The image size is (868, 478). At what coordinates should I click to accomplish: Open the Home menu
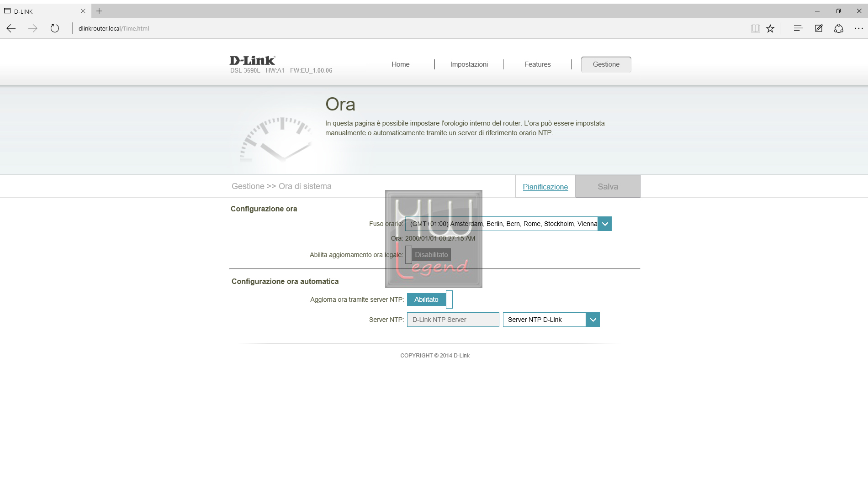pyautogui.click(x=400, y=64)
